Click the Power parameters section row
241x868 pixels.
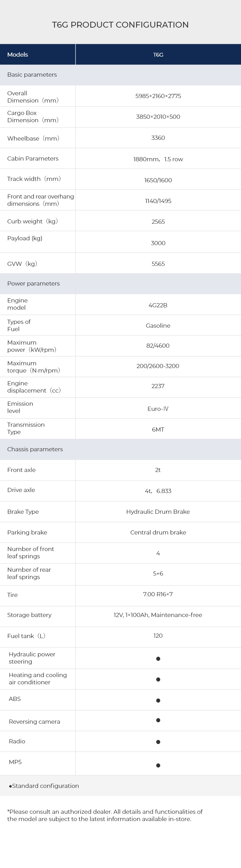33,283
